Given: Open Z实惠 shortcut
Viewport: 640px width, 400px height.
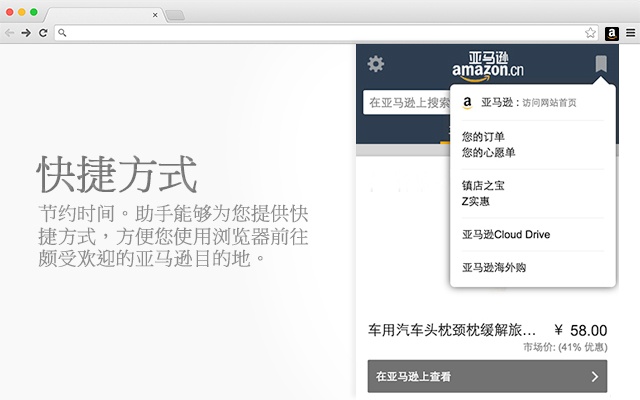Looking at the screenshot, I should coord(476,201).
